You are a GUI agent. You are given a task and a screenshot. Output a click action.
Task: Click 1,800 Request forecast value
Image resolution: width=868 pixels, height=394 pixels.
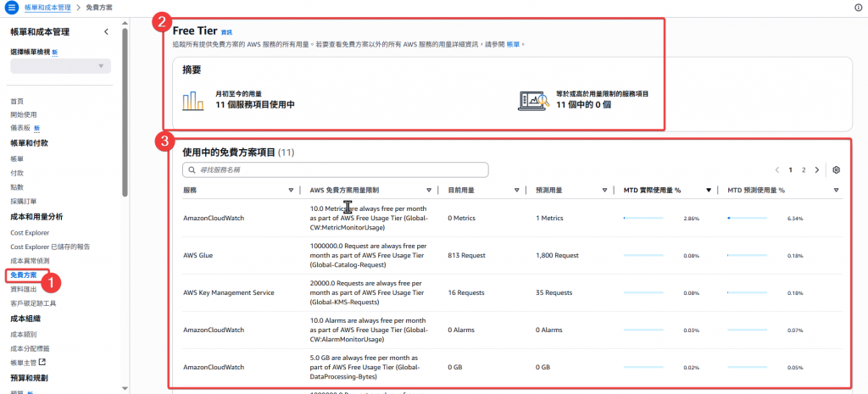[558, 256]
